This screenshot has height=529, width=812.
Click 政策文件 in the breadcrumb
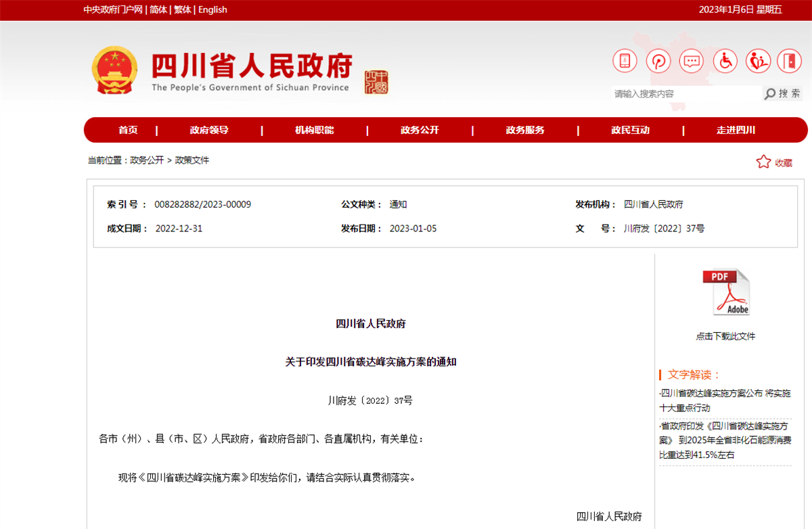[192, 160]
